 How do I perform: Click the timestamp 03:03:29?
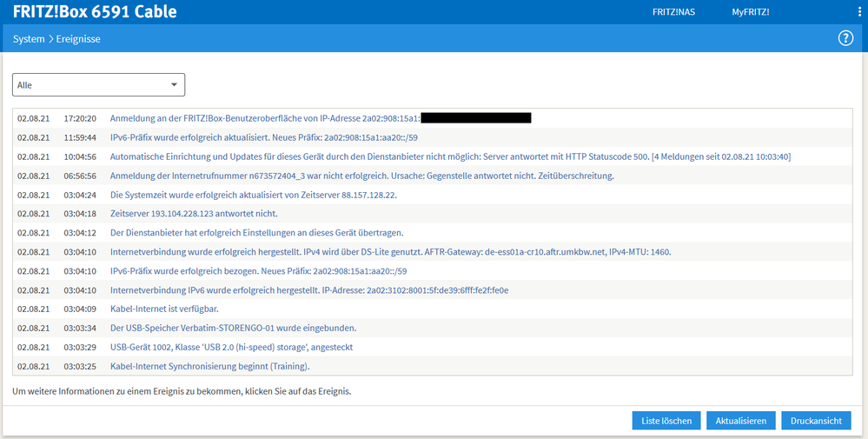click(x=80, y=347)
